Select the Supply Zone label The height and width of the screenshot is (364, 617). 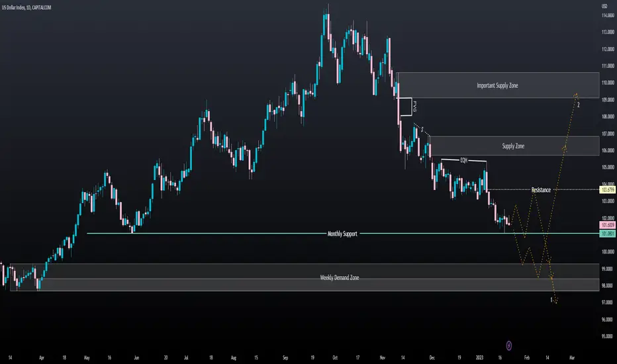tap(513, 146)
